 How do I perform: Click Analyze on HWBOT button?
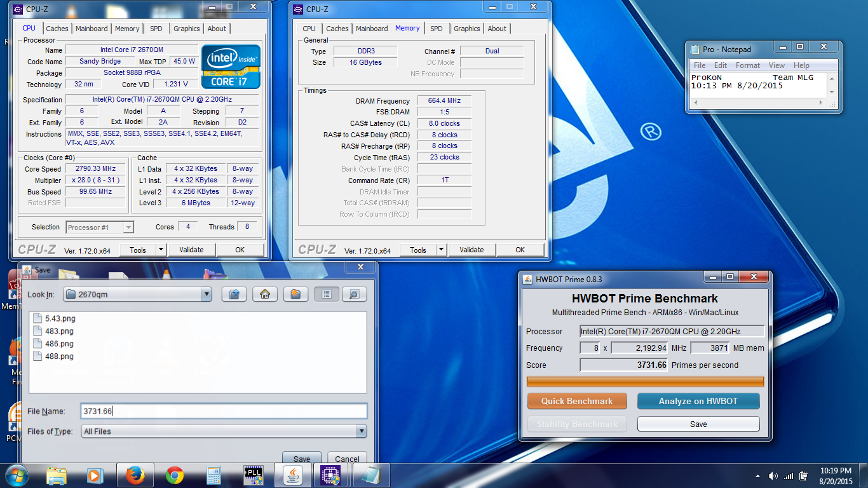coord(698,401)
